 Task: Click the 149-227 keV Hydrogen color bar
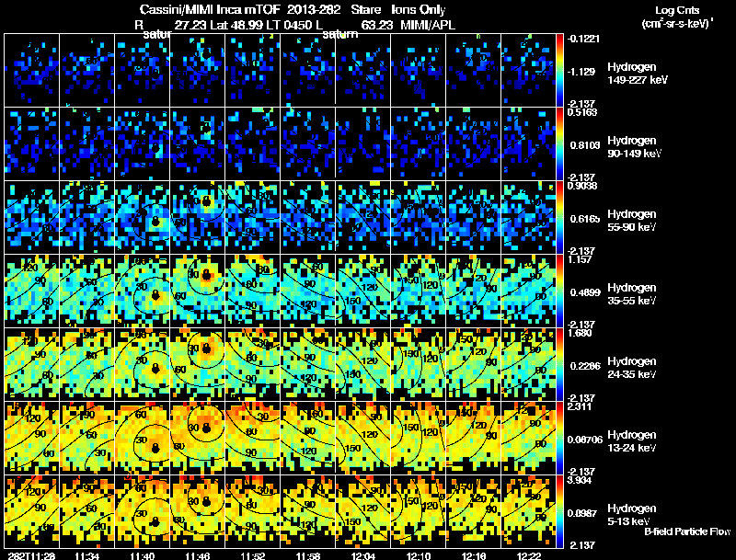point(562,70)
